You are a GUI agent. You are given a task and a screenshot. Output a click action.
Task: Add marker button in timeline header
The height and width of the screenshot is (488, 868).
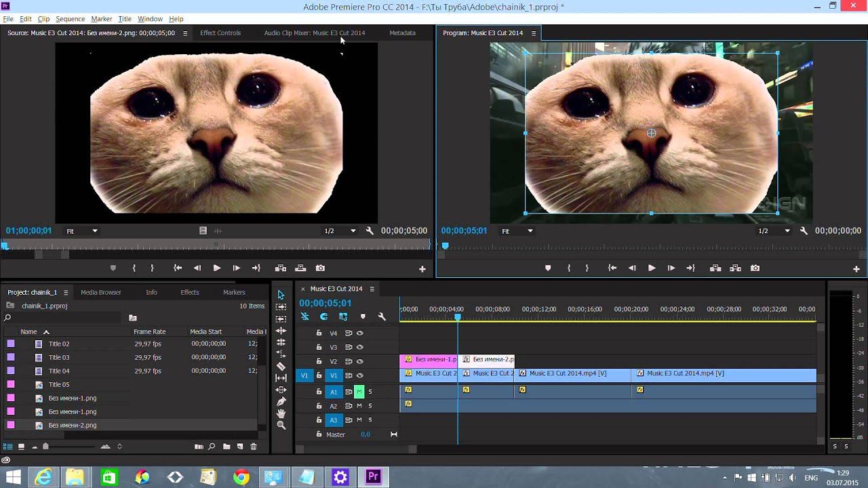363,317
